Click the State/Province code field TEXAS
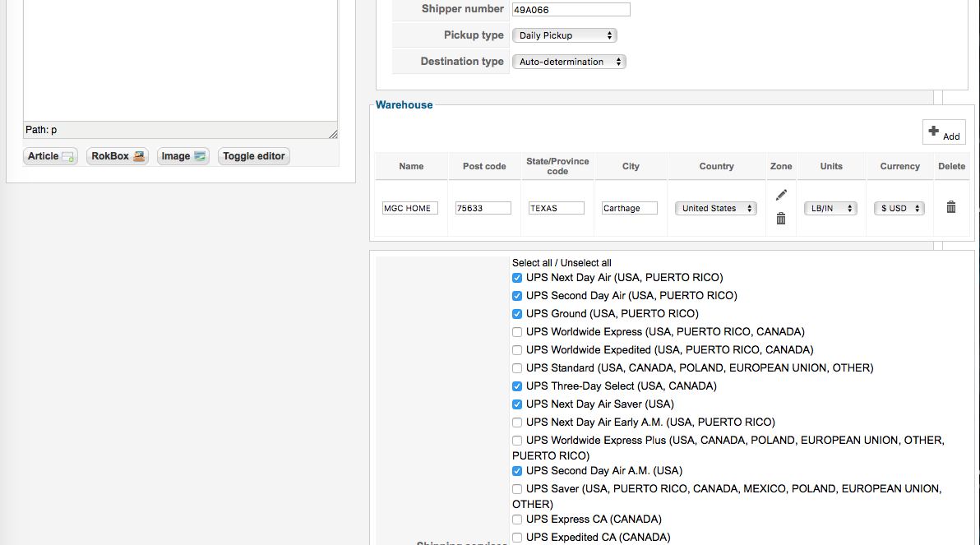The width and height of the screenshot is (980, 545). (x=557, y=208)
